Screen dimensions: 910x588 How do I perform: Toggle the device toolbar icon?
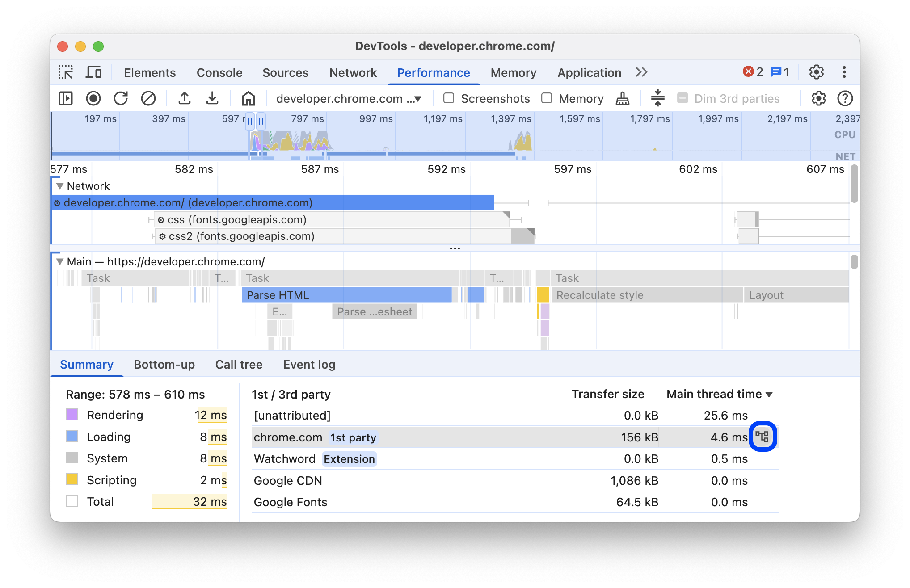93,72
